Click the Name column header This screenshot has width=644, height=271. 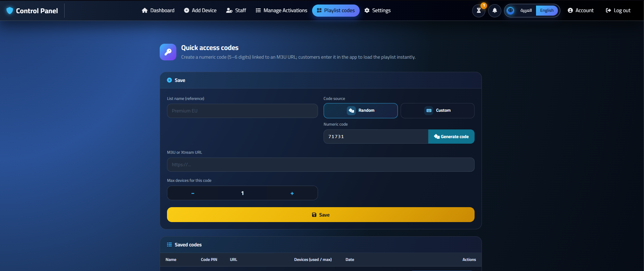(x=171, y=260)
